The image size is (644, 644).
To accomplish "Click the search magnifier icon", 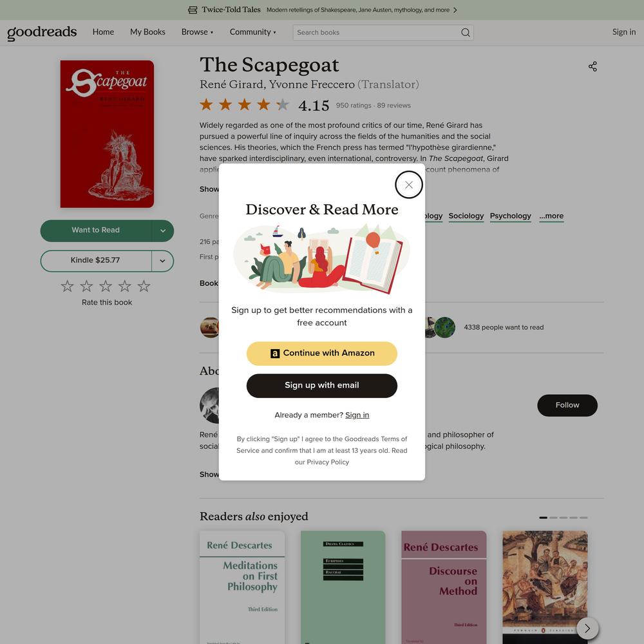I will pos(465,32).
